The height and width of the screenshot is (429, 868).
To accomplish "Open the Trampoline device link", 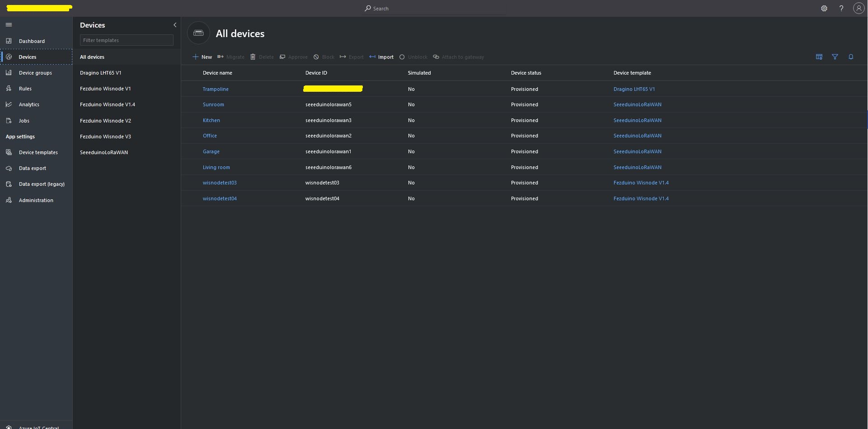I will coord(216,89).
